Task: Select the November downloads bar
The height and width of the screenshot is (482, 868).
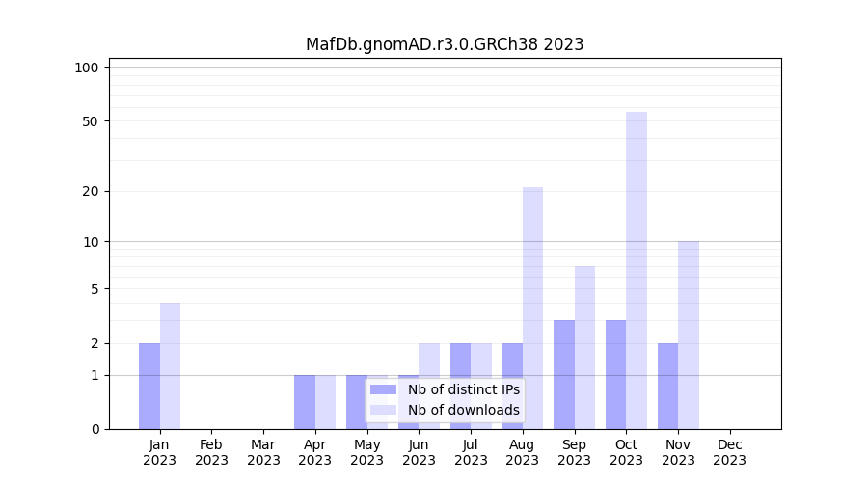Action: tap(689, 335)
